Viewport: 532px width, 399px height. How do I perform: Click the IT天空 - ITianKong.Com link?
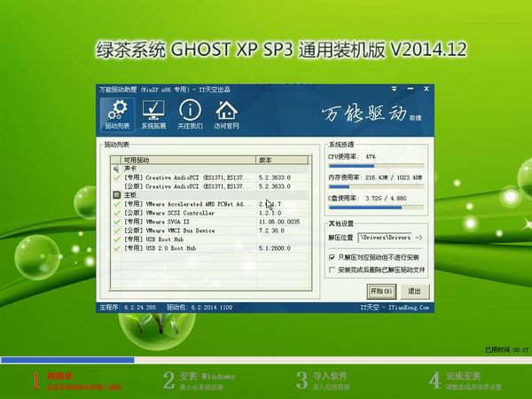[x=395, y=308]
